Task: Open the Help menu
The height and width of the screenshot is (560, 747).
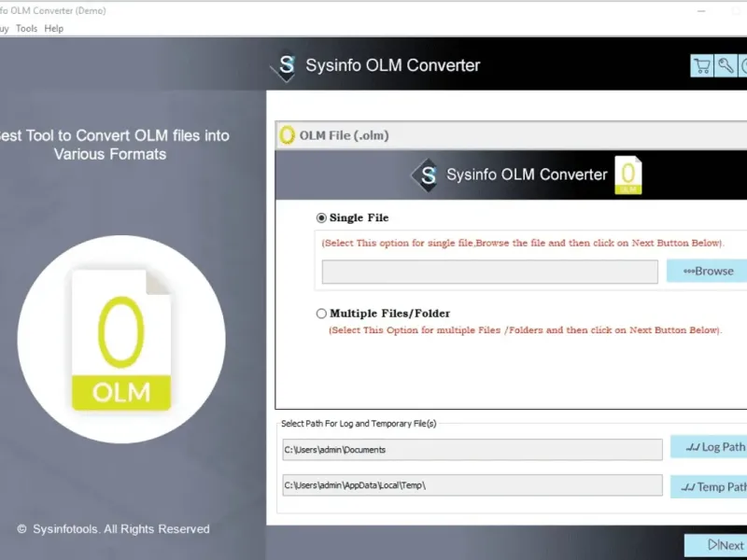Action: coord(54,29)
